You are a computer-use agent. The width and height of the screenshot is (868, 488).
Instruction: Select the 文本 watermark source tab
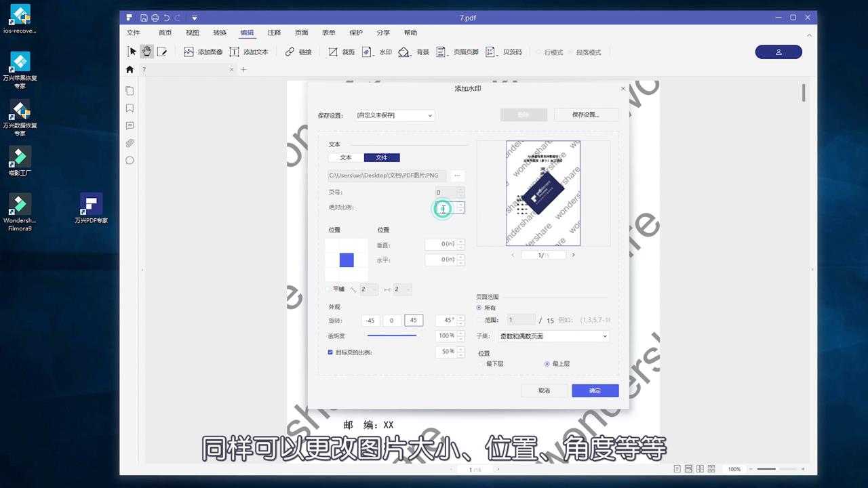346,157
